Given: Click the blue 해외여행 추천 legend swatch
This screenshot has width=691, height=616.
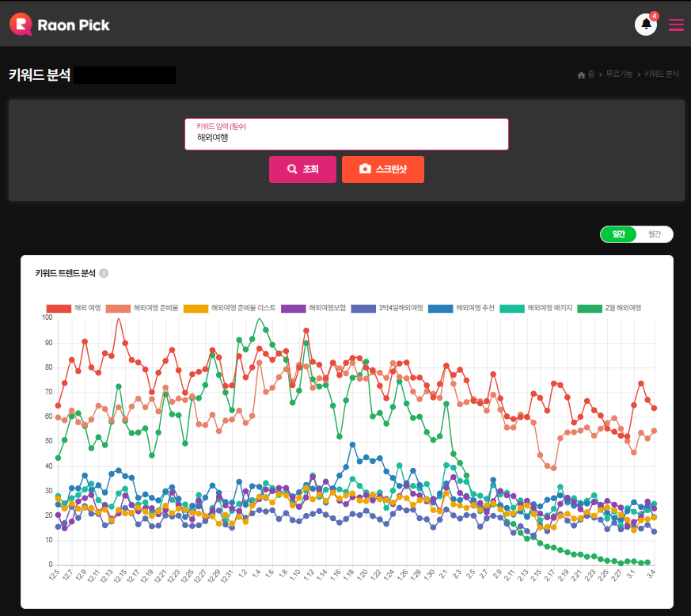Looking at the screenshot, I should 440,308.
